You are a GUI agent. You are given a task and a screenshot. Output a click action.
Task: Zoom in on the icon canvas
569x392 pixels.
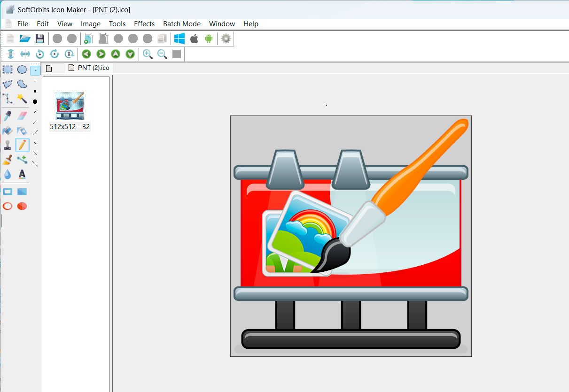pyautogui.click(x=148, y=54)
